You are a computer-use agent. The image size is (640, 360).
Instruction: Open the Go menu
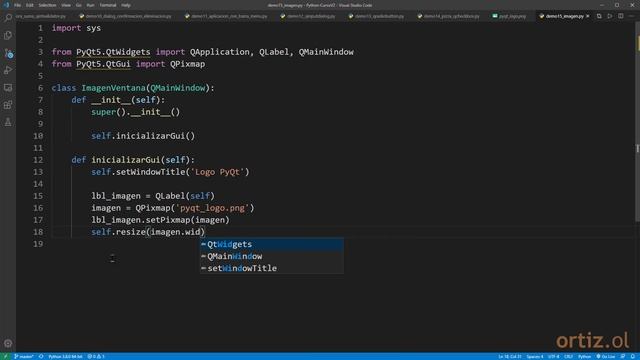[79, 5]
